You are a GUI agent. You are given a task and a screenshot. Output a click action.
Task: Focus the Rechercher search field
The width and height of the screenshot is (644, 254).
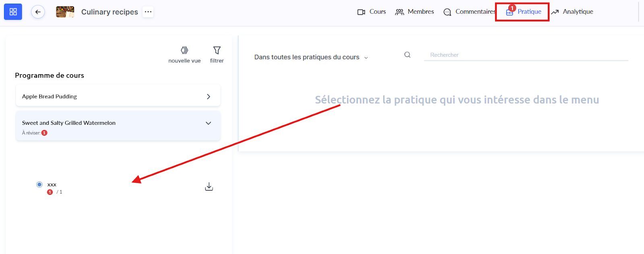[526, 55]
